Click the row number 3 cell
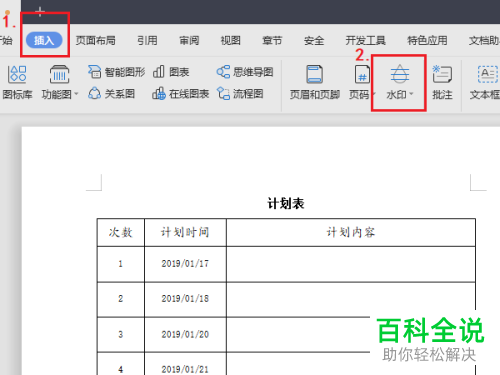This screenshot has width=500, height=375. point(121,334)
